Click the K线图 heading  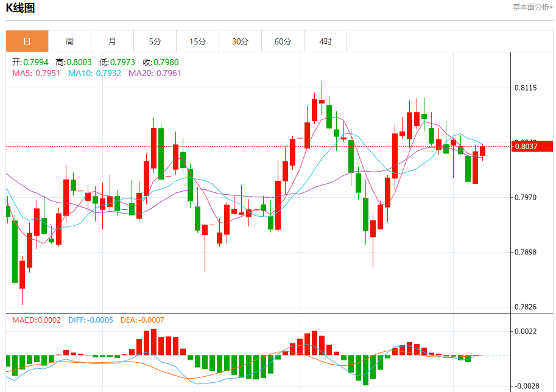point(20,8)
